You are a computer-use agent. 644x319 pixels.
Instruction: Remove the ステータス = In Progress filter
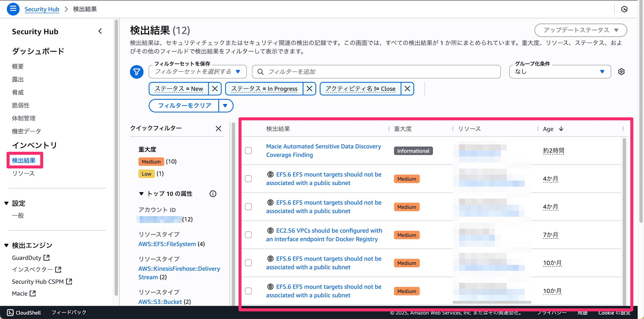click(309, 88)
